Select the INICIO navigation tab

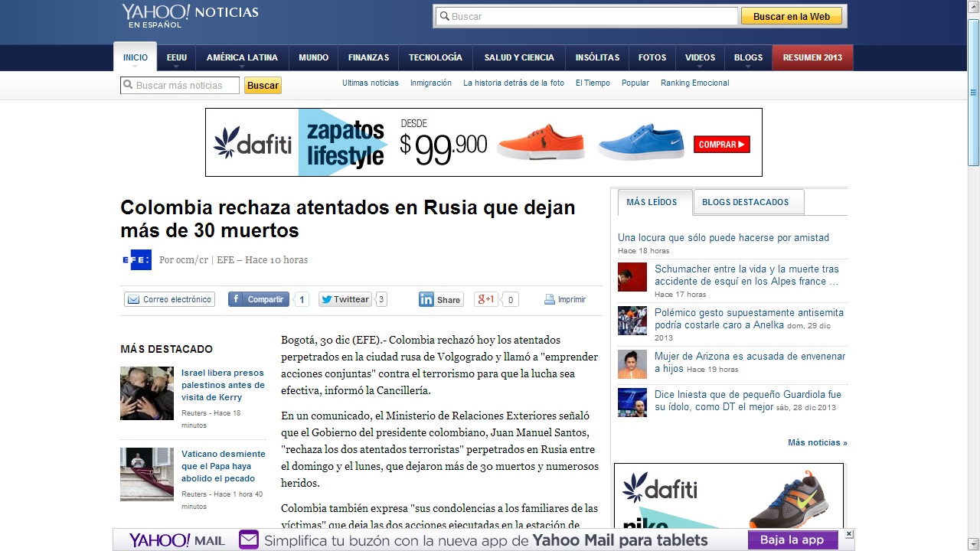tap(136, 57)
